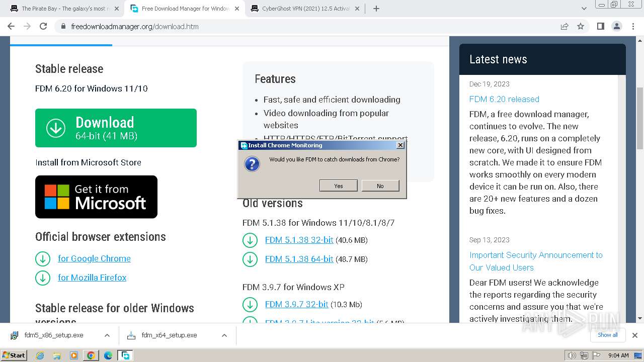Click download icon next to FDM 5.1.38 64-bit

point(250,259)
